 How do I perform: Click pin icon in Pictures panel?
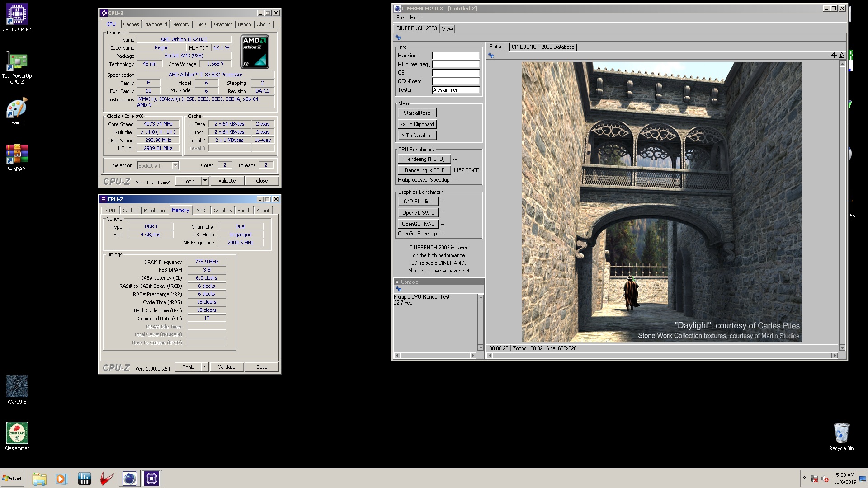[491, 56]
